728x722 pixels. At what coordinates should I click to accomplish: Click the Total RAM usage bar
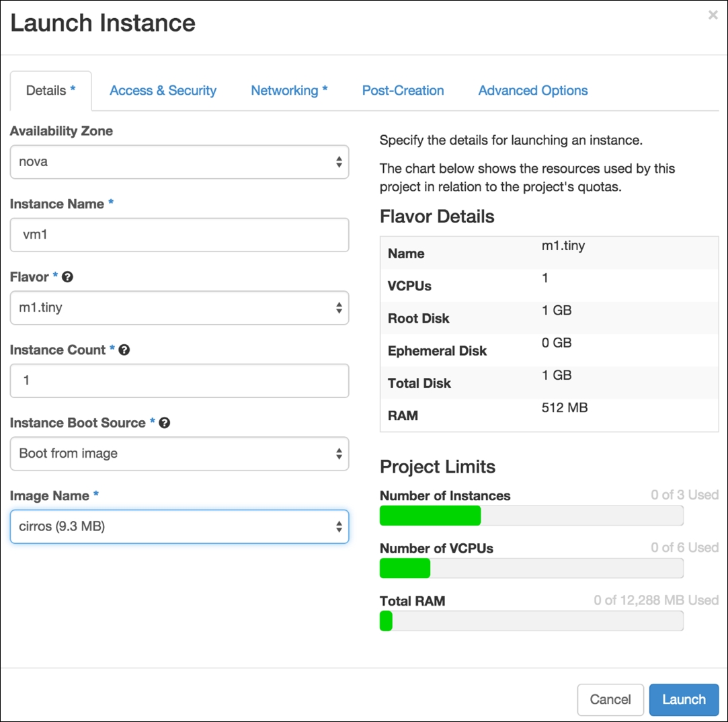(x=532, y=620)
